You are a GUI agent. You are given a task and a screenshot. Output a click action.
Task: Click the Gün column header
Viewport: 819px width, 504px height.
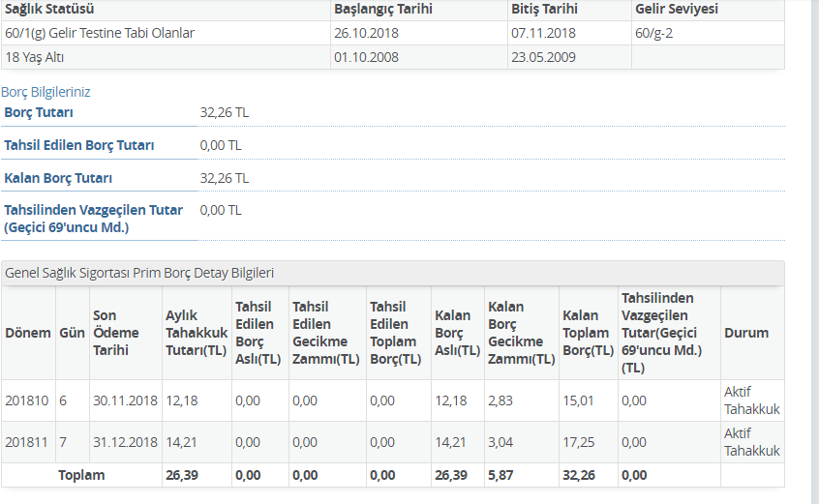click(x=72, y=333)
